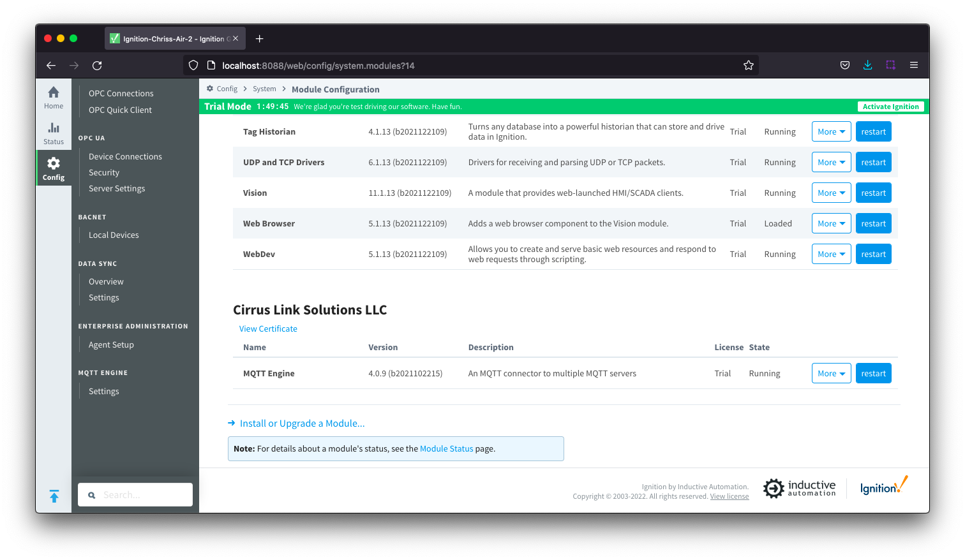The image size is (965, 560).
Task: Open Overview under Data Sync
Action: pyautogui.click(x=106, y=281)
